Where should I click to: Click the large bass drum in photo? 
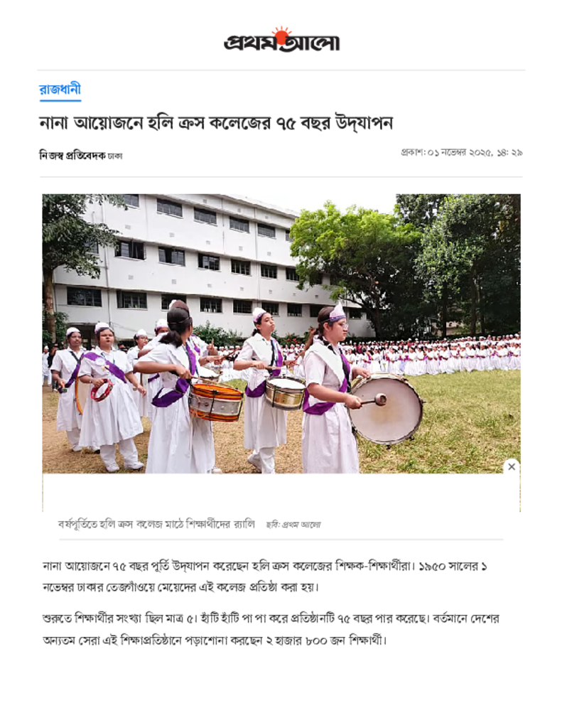tap(386, 409)
